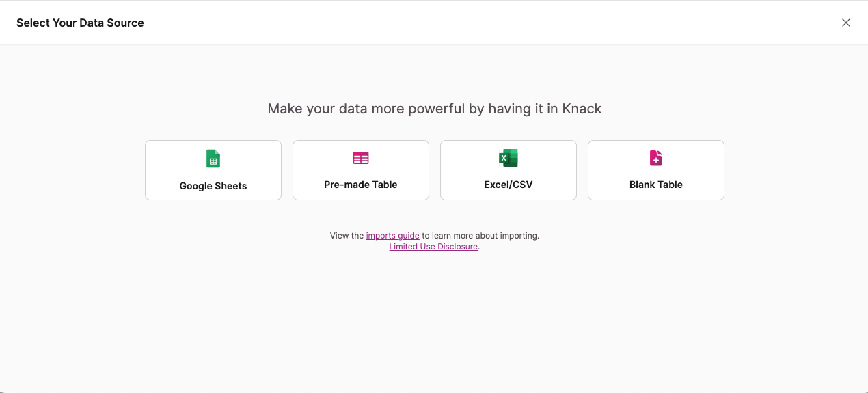Select the Blank Table label
Image resolution: width=868 pixels, height=393 pixels.
tap(656, 185)
